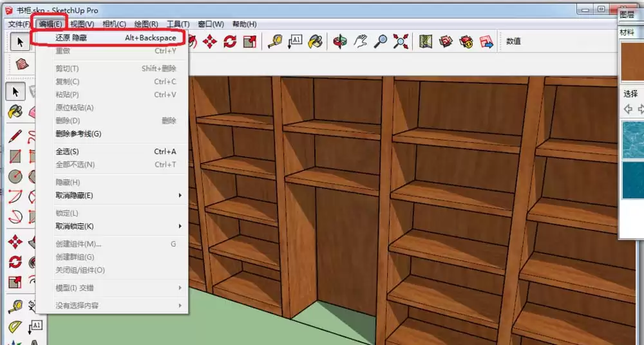The width and height of the screenshot is (644, 345).
Task: Open the 工具(T) menu
Action: 178,24
